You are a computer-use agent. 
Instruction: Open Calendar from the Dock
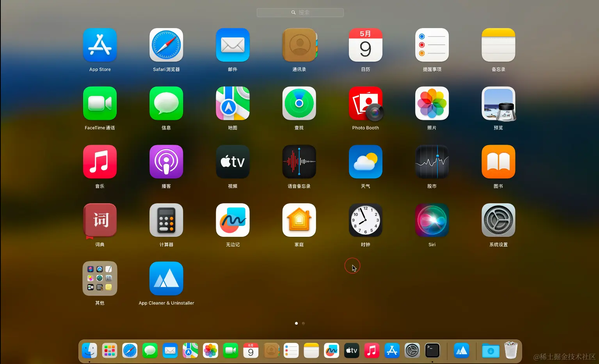[251, 351]
